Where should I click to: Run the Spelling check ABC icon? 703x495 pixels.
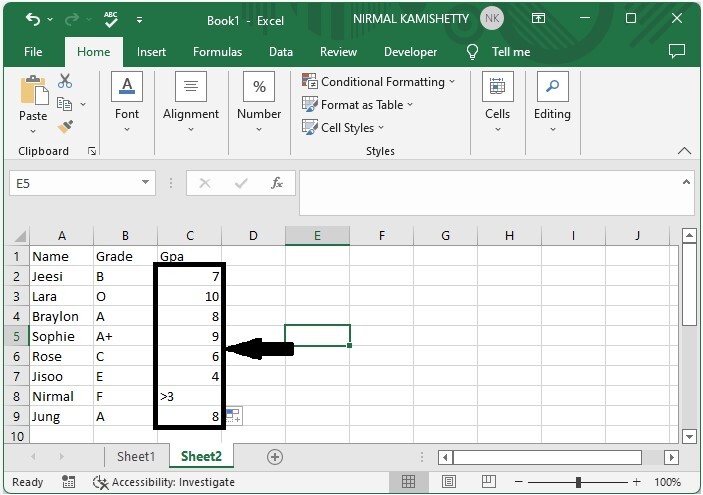click(x=111, y=19)
